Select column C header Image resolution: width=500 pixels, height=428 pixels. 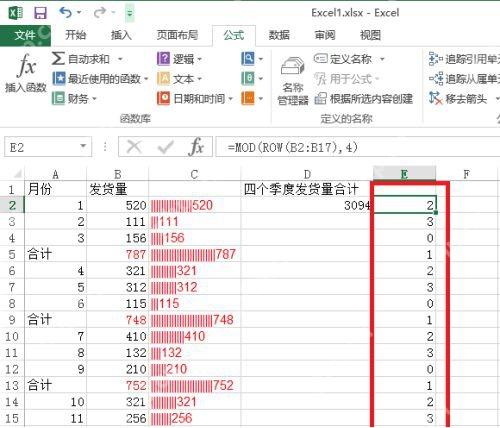click(x=194, y=174)
